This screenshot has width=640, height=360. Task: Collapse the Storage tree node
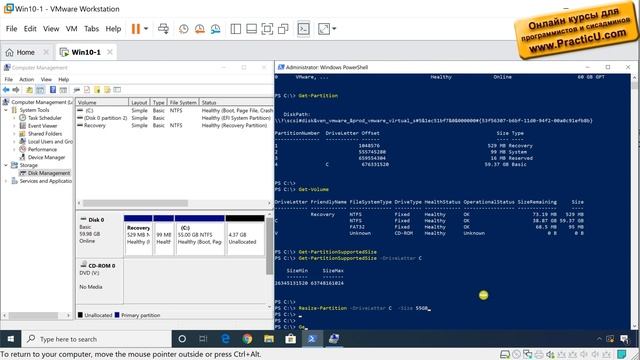tap(6, 165)
